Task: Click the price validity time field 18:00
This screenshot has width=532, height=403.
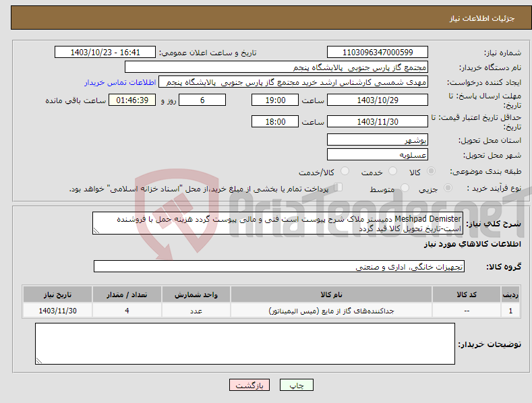Action: (275, 121)
